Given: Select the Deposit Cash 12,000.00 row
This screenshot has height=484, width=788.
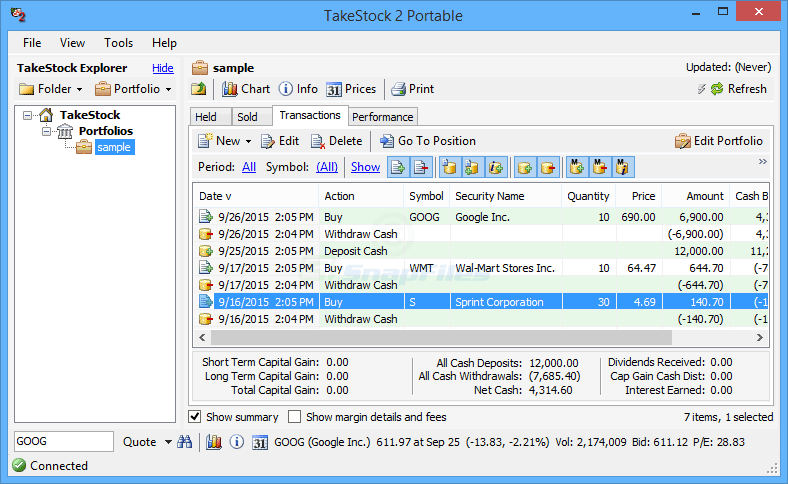Looking at the screenshot, I should click(x=481, y=251).
